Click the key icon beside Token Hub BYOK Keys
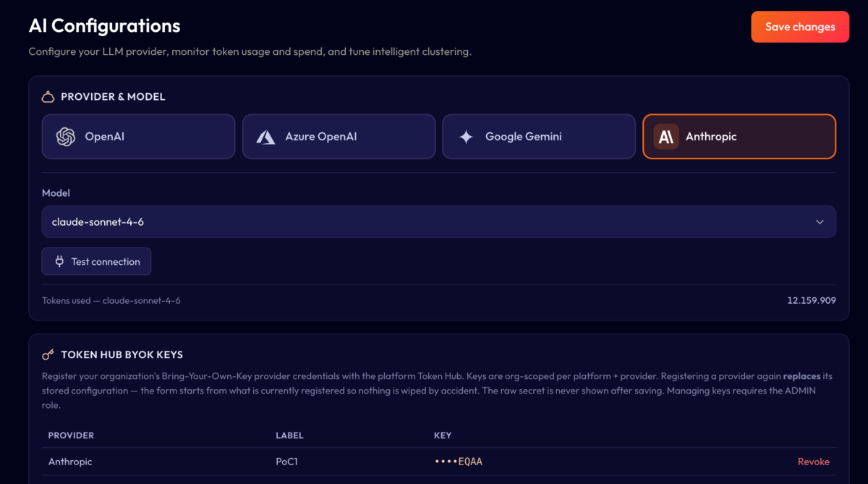The image size is (868, 484). (48, 355)
